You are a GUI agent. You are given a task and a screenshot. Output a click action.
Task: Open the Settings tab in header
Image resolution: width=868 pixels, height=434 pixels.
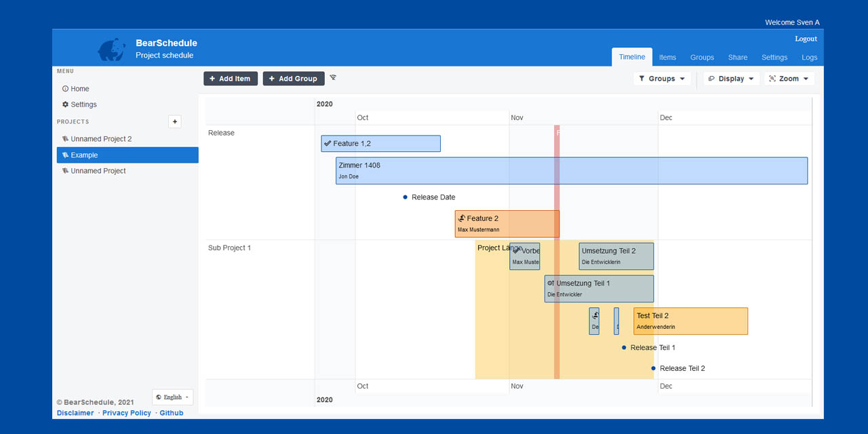point(774,57)
